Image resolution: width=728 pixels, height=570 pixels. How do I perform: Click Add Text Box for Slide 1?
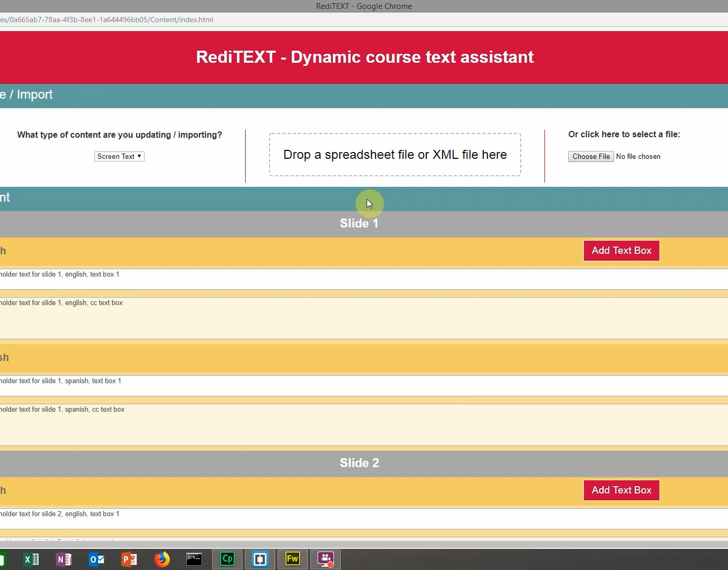click(621, 251)
